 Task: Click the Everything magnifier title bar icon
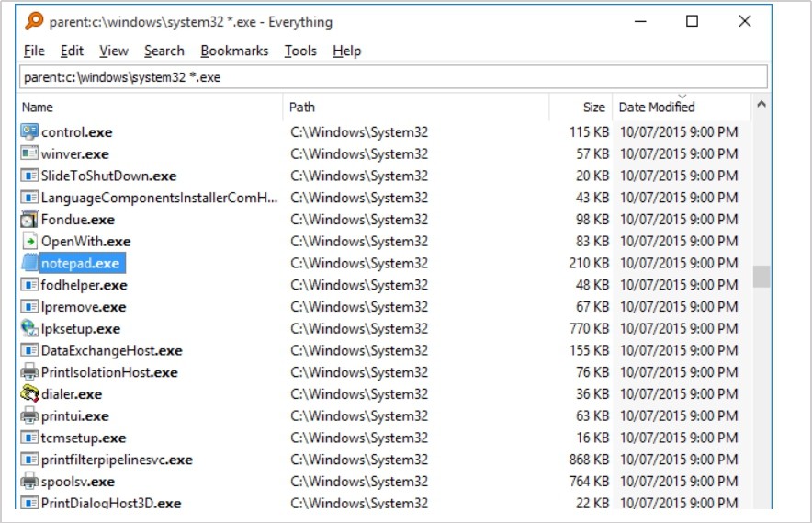tap(34, 21)
